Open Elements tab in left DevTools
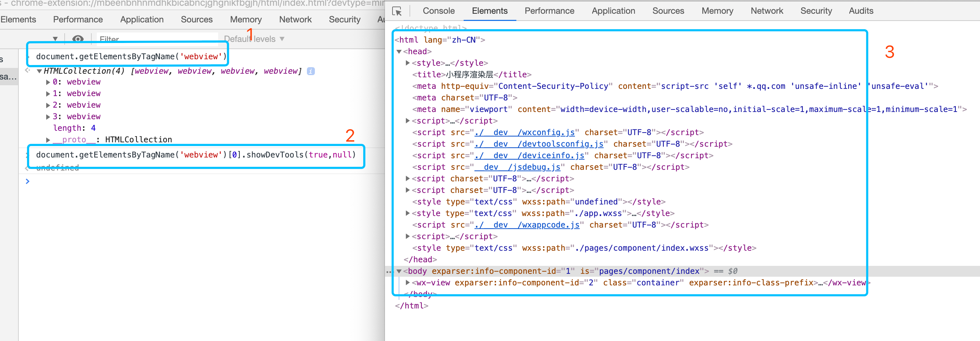This screenshot has width=980, height=341. 18,20
